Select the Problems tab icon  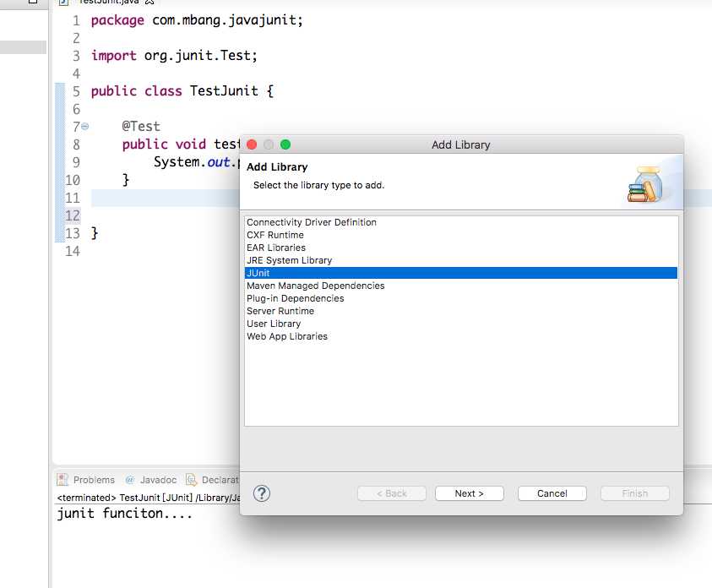[x=63, y=480]
